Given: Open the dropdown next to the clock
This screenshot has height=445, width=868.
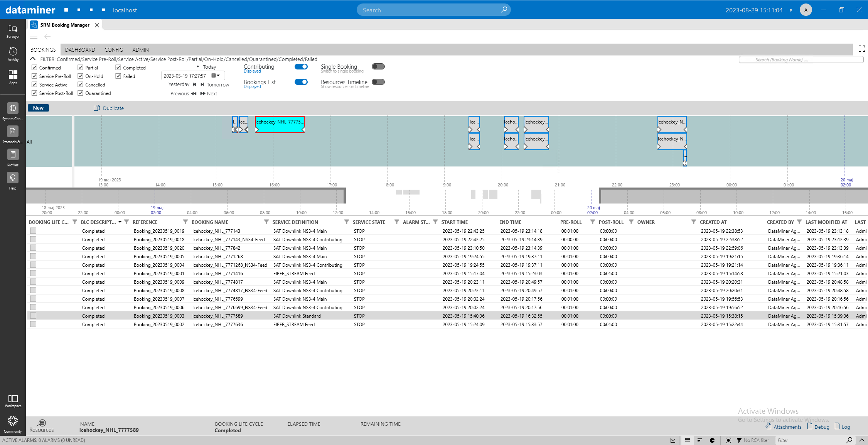Looking at the screenshot, I should click(x=790, y=10).
